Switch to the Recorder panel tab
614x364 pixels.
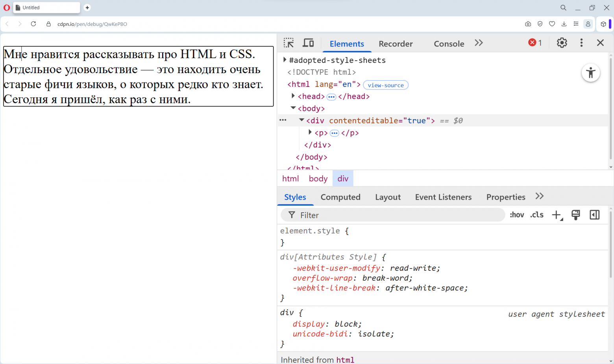tap(396, 44)
